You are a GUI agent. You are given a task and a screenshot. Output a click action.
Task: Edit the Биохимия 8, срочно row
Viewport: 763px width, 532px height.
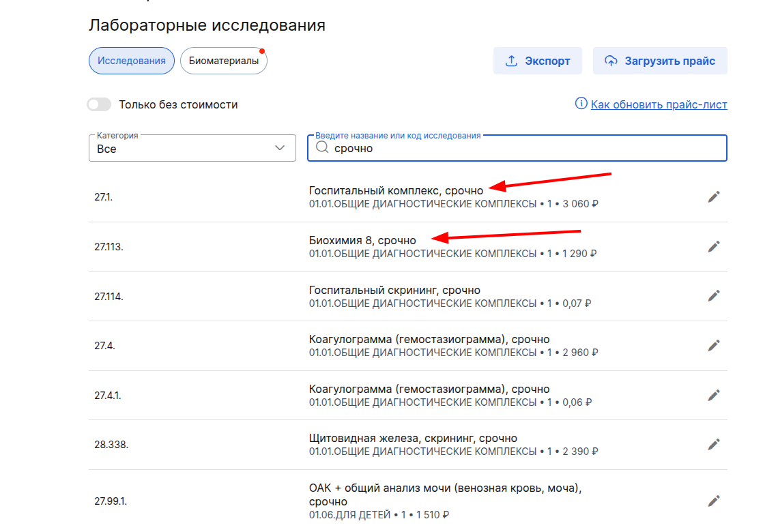coord(714,247)
